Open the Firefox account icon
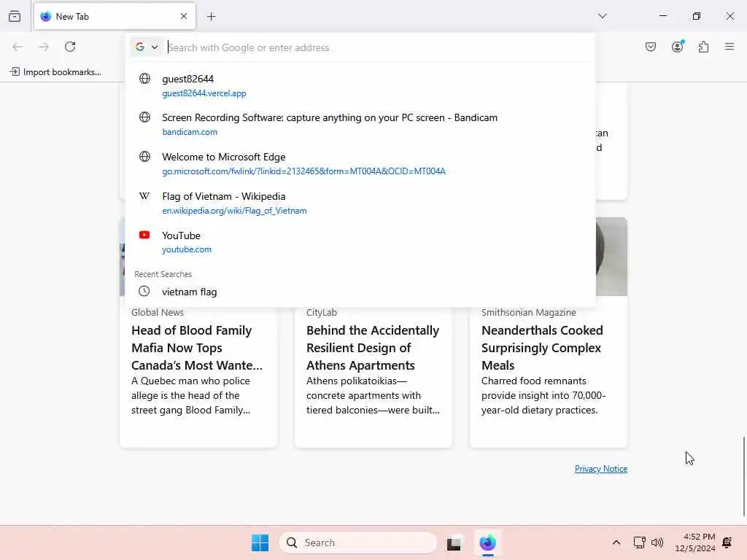 (x=678, y=46)
